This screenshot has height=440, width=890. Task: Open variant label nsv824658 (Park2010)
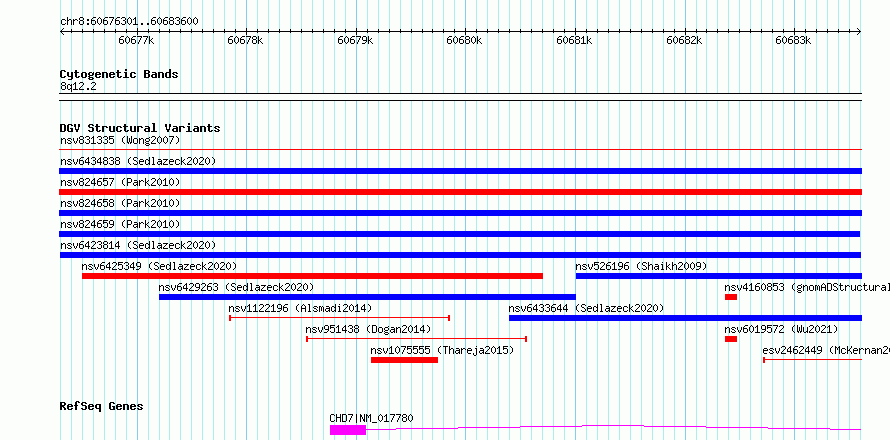pyautogui.click(x=120, y=203)
